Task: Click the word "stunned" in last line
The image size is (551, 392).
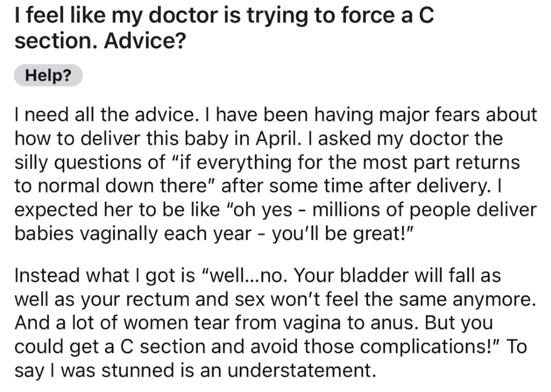Action: pyautogui.click(x=137, y=370)
